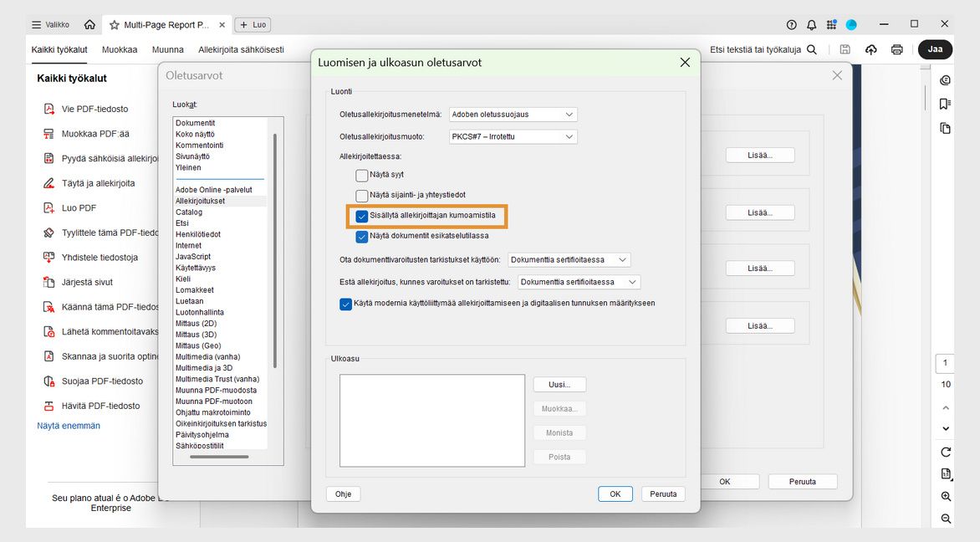This screenshot has height=542, width=980.
Task: Open the Vie PDF-tiedosto tool
Action: (85, 109)
